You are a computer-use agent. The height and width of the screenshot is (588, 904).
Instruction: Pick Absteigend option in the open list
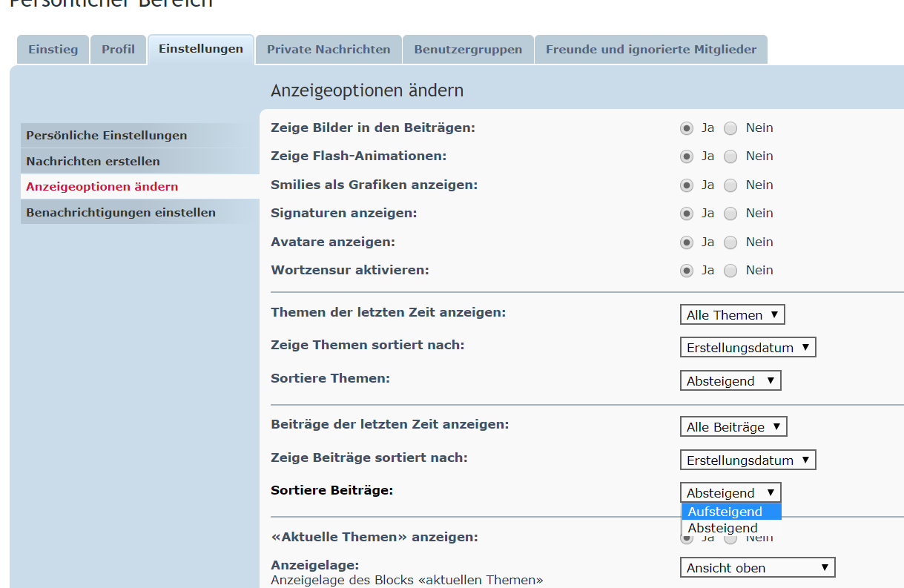[x=723, y=528]
